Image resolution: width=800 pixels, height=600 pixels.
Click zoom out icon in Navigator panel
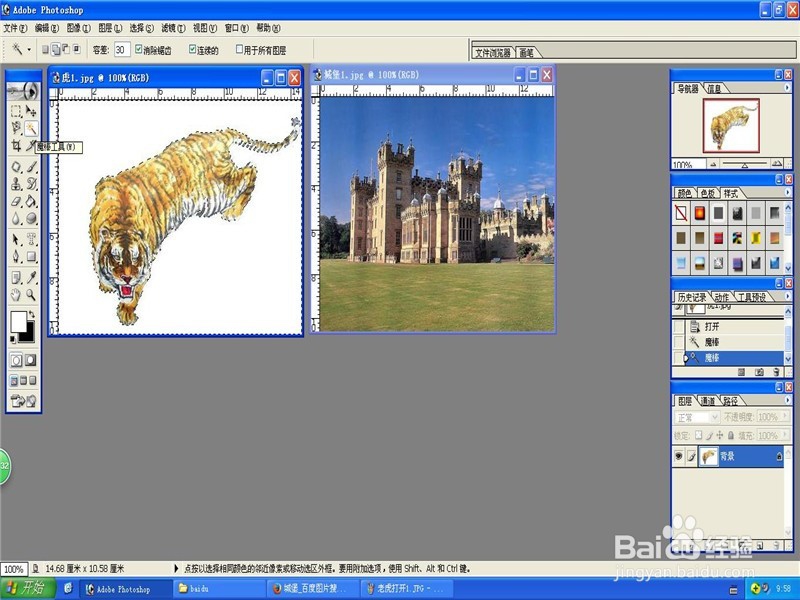click(x=713, y=164)
